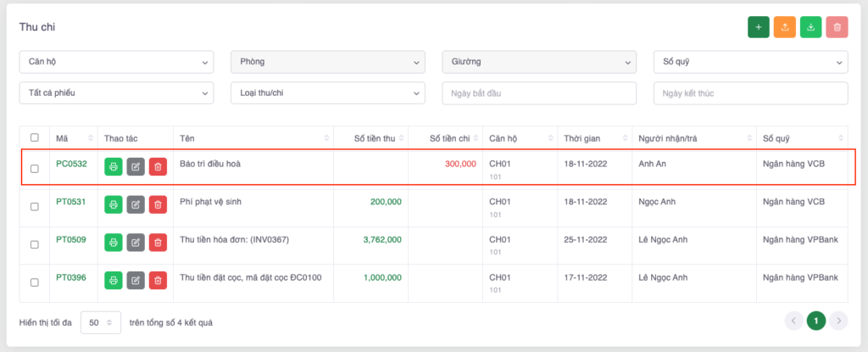Select the checkbox for row PT0396
868x352 pixels.
point(34,282)
